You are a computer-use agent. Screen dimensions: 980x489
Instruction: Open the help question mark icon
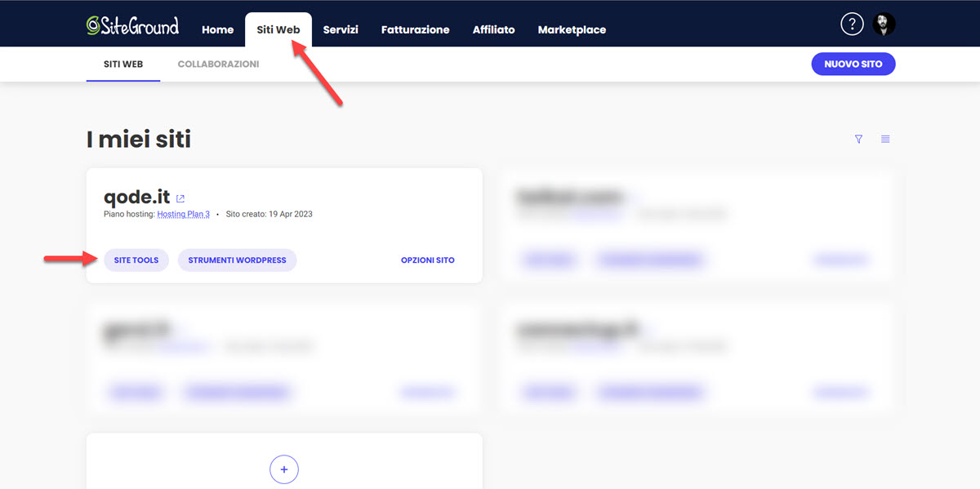click(x=852, y=24)
